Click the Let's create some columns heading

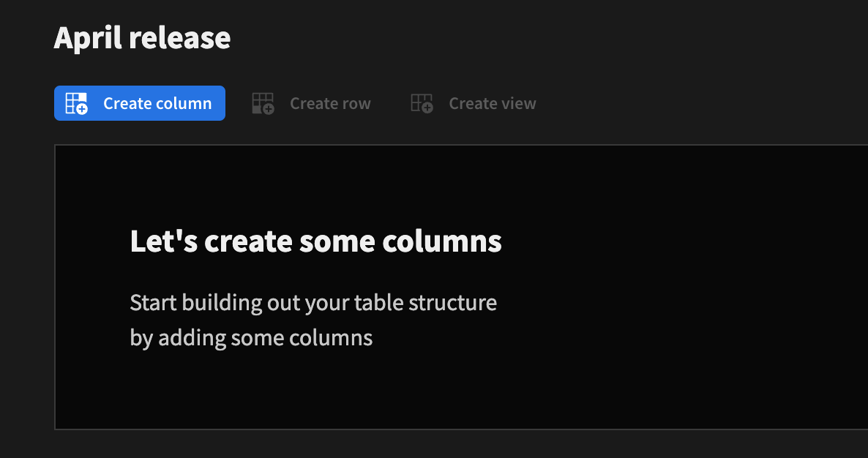(x=315, y=241)
